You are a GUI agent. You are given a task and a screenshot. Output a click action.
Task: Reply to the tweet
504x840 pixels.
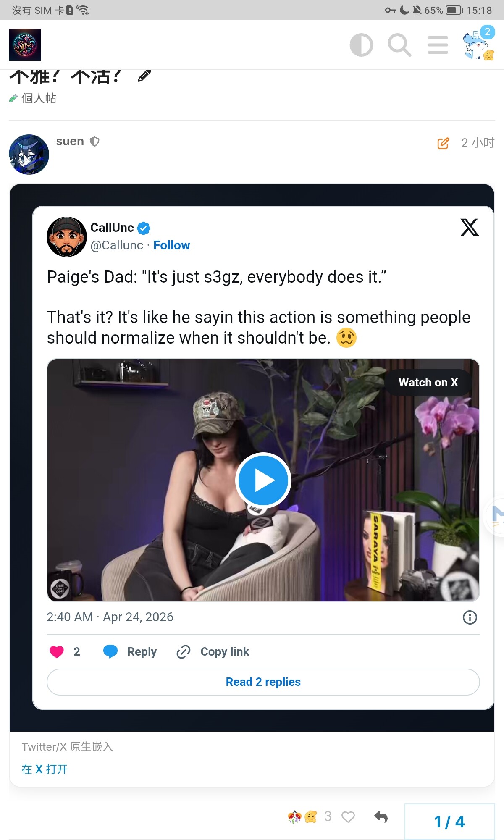pos(130,651)
